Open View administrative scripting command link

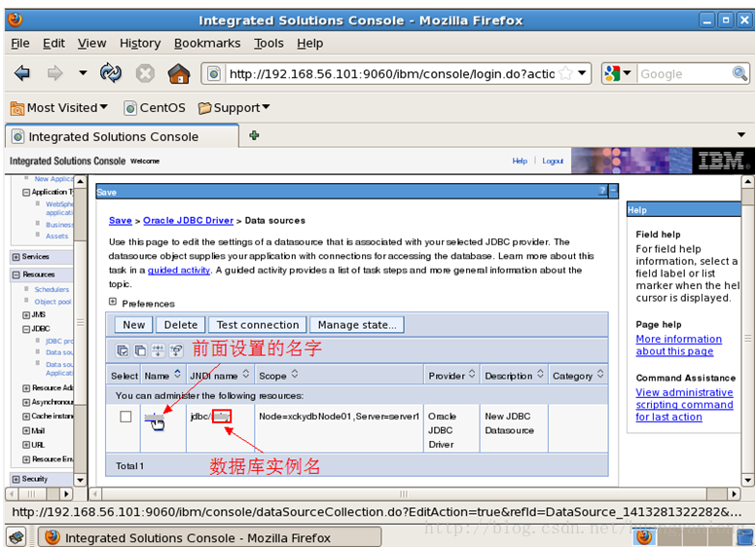coord(684,404)
